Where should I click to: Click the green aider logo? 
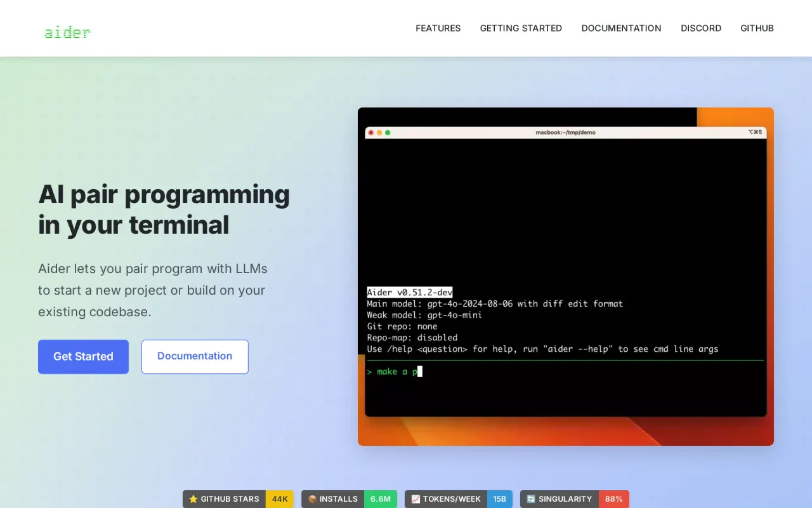pyautogui.click(x=67, y=32)
